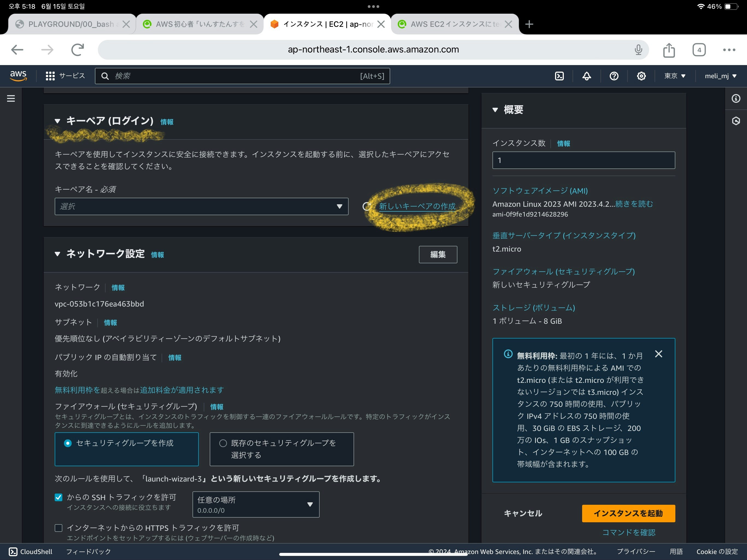
Task: Open the hamburger side navigation menu
Action: [11, 98]
